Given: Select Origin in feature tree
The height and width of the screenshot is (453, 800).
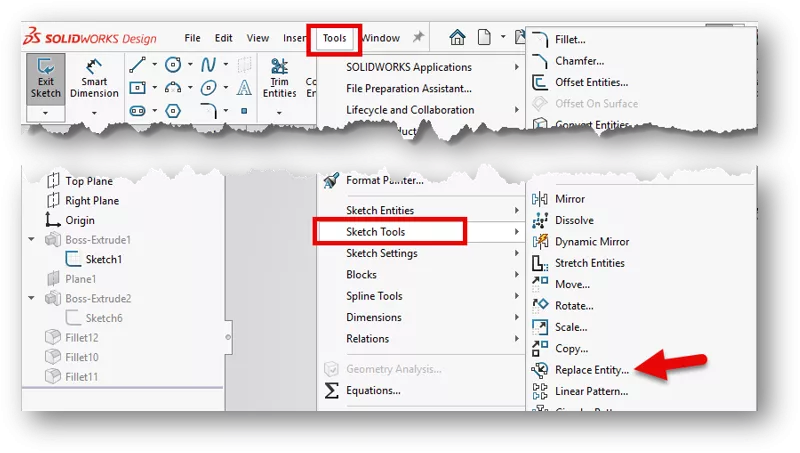Looking at the screenshot, I should pyautogui.click(x=80, y=220).
